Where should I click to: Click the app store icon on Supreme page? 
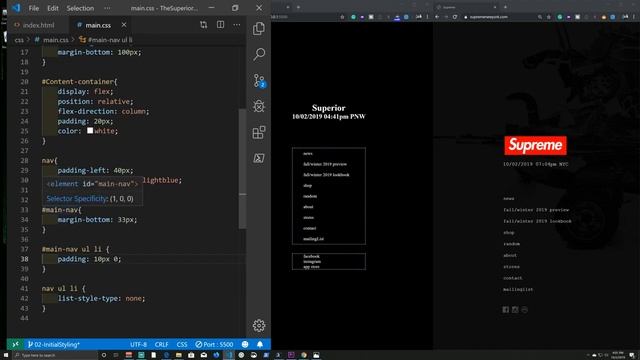point(524,309)
